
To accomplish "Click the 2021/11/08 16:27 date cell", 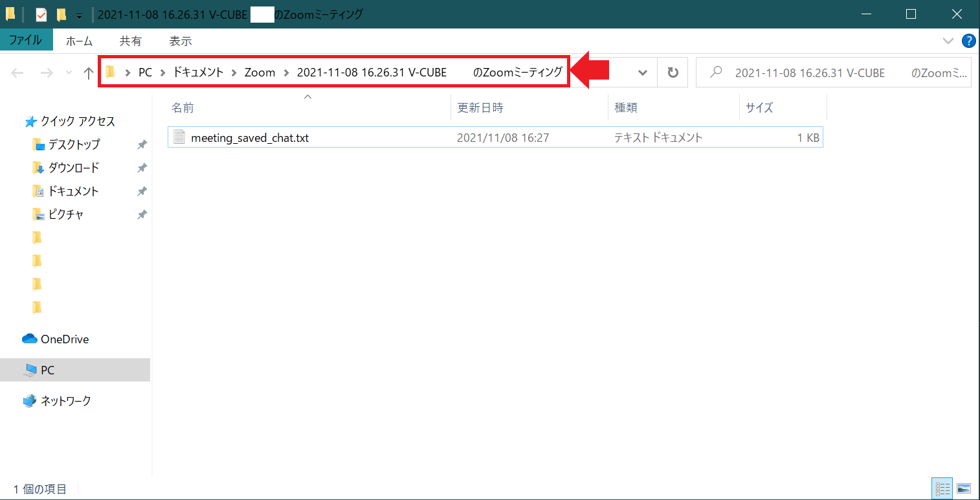I will pos(503,137).
